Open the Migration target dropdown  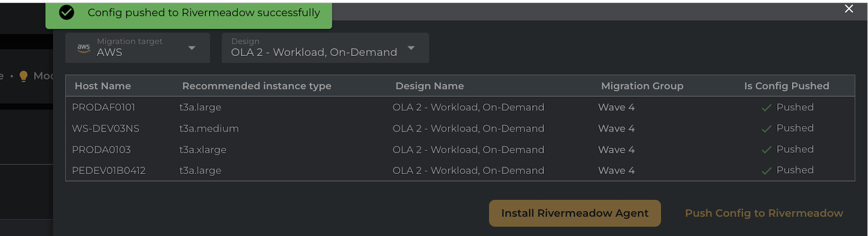click(x=191, y=48)
